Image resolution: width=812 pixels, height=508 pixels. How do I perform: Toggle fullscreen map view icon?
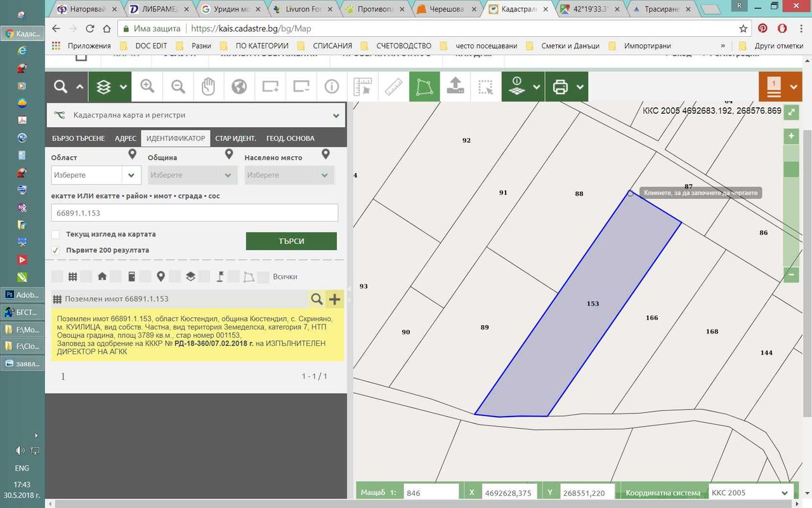pos(791,112)
